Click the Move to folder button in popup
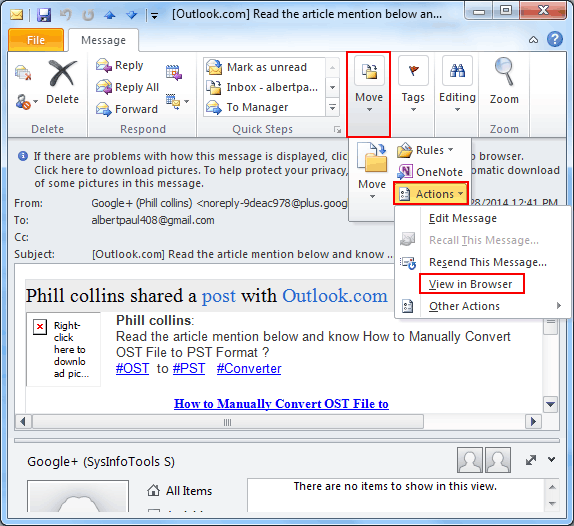 [372, 171]
